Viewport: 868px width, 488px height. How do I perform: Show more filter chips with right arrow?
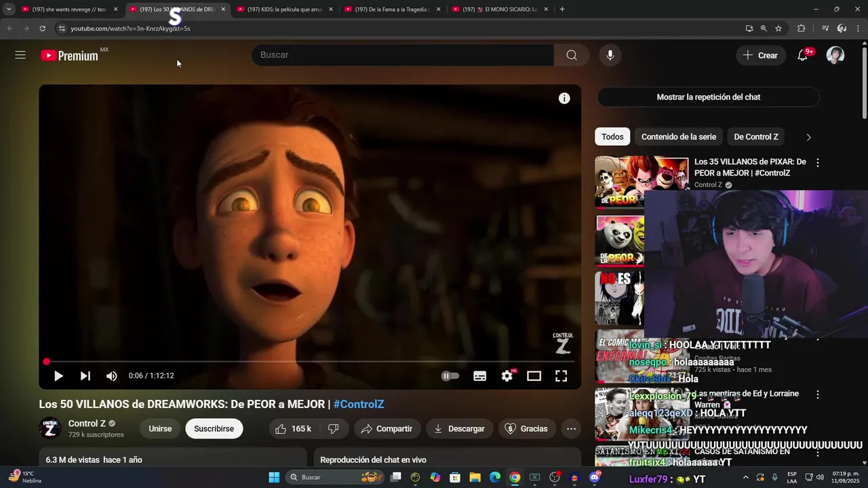point(808,137)
